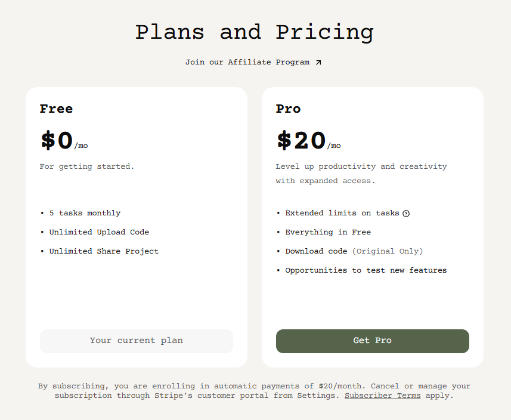
Task: Select the Free plan title
Action: click(56, 109)
